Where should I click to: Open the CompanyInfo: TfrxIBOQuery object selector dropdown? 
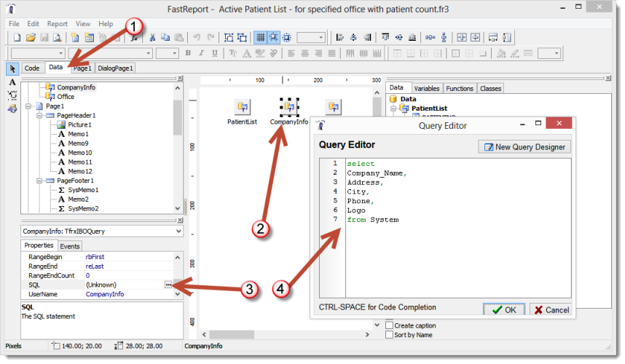coord(178,231)
